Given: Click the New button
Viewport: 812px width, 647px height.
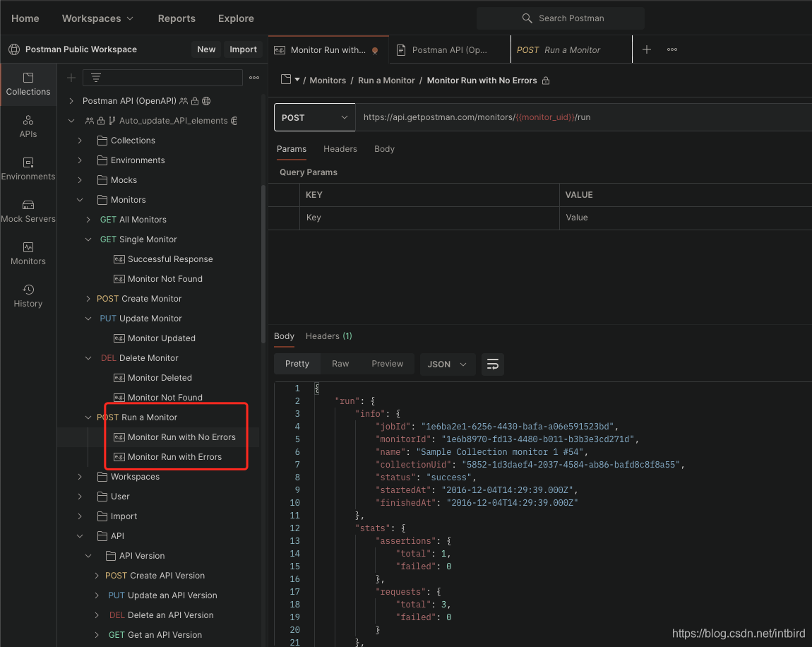Looking at the screenshot, I should tap(206, 49).
